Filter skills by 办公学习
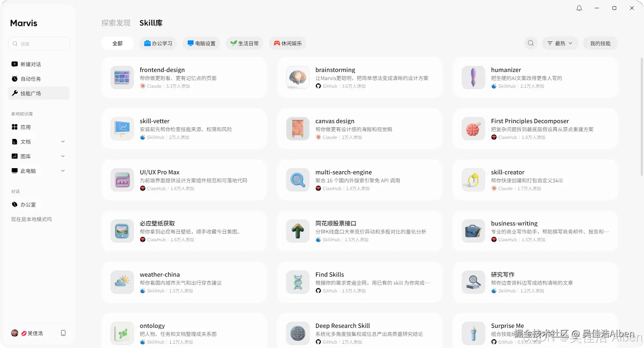 tap(158, 43)
